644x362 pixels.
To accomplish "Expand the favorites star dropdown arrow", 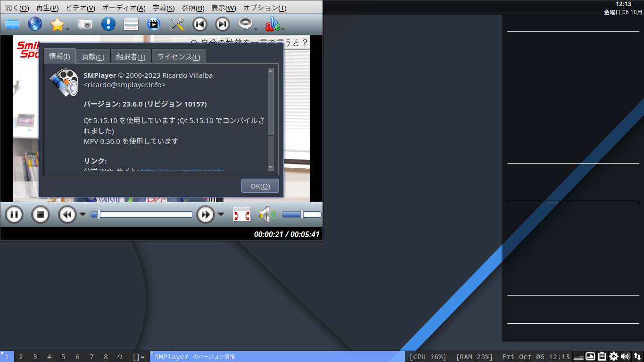I will point(68,29).
